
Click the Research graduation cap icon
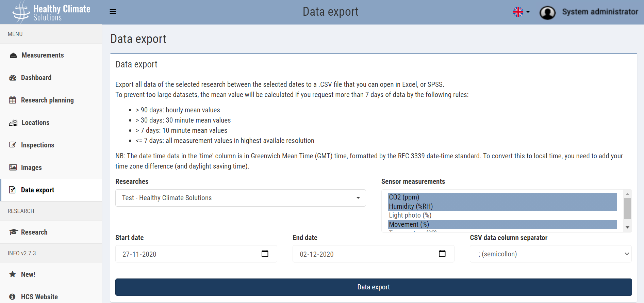point(13,232)
